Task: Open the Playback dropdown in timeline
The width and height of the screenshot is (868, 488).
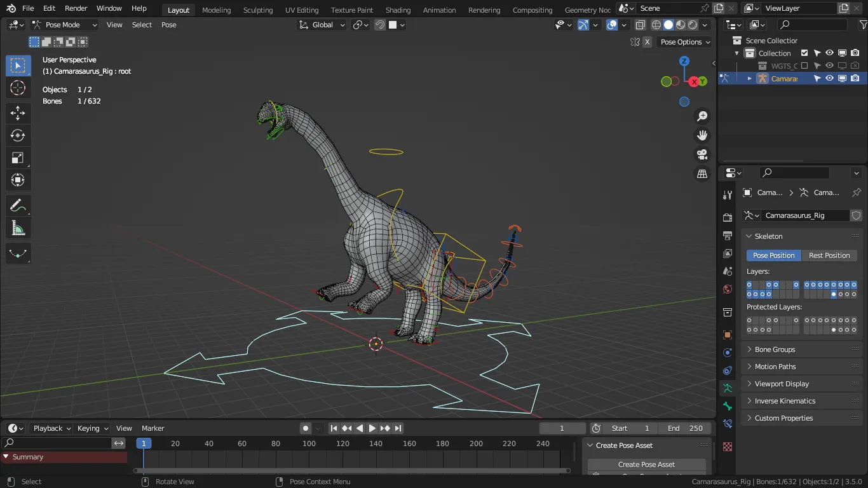Action: point(51,428)
